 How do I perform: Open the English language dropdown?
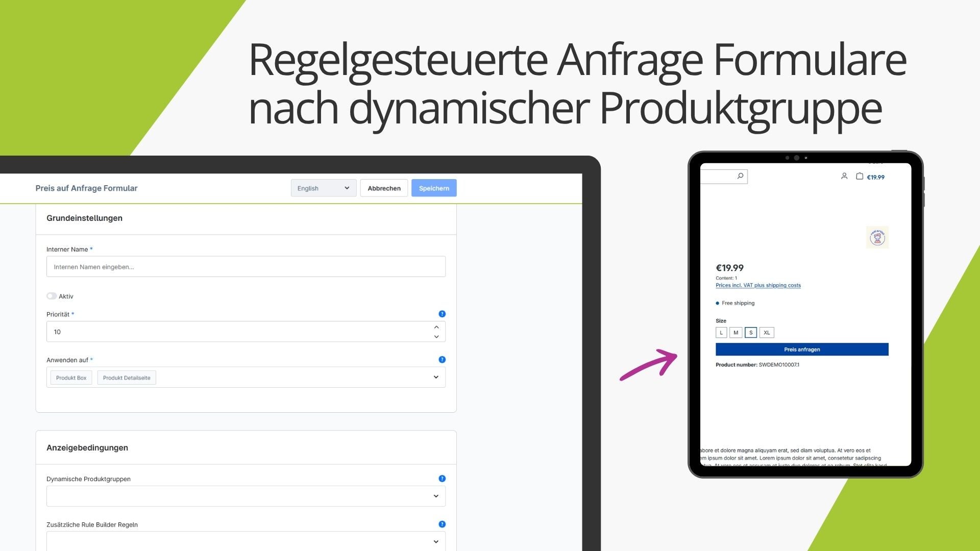(324, 188)
